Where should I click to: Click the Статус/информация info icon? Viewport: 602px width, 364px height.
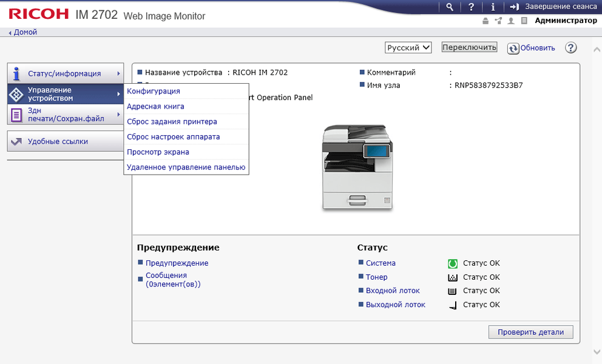pos(16,73)
